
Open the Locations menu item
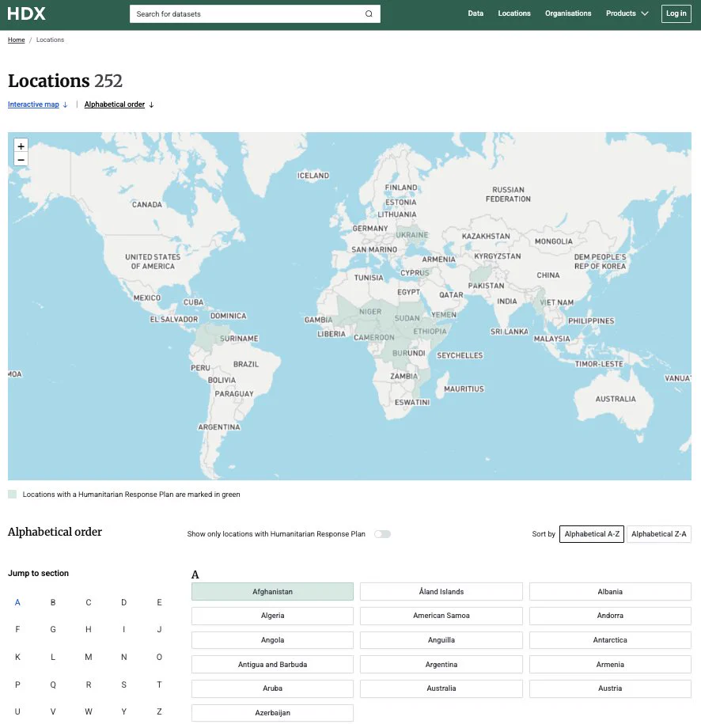(x=514, y=13)
